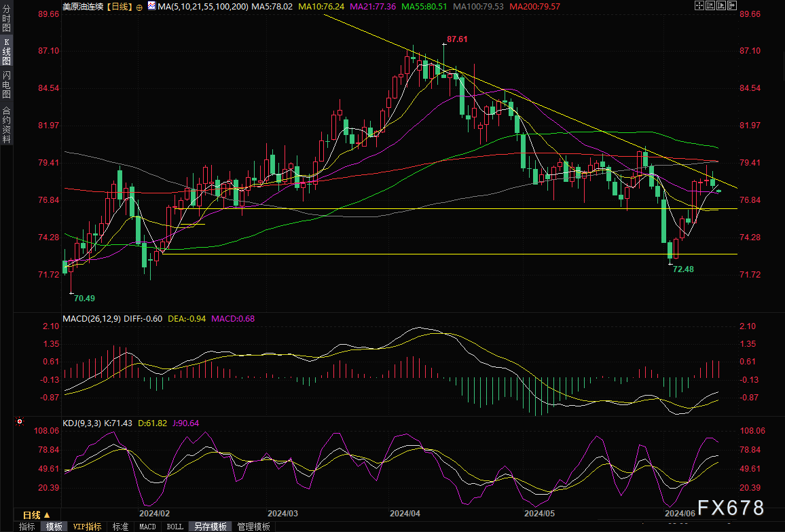Image resolution: width=785 pixels, height=532 pixels.
Task: Click the DEA:-0.94 value
Action: click(x=187, y=318)
